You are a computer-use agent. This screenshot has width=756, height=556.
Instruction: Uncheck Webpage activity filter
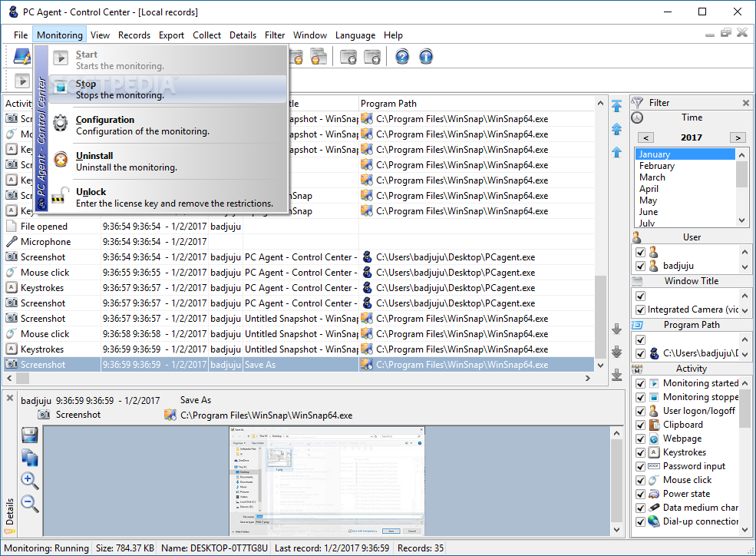coord(640,439)
